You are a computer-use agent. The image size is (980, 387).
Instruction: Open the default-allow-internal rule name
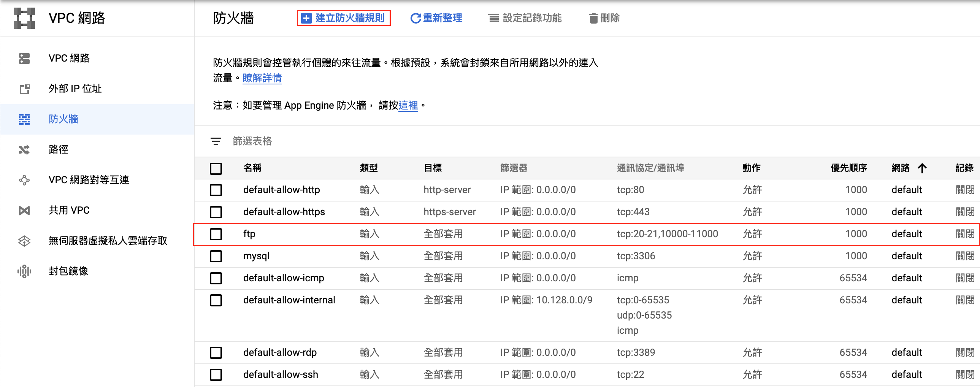click(289, 300)
